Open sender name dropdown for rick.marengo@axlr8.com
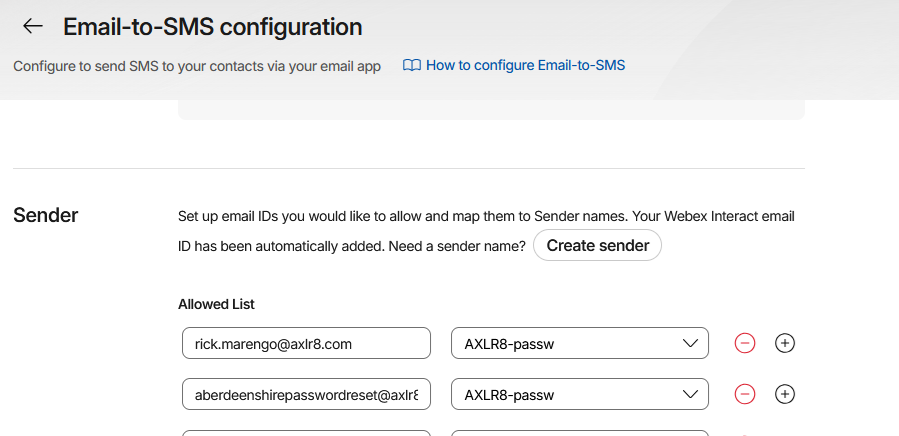899x436 pixels. tap(579, 343)
